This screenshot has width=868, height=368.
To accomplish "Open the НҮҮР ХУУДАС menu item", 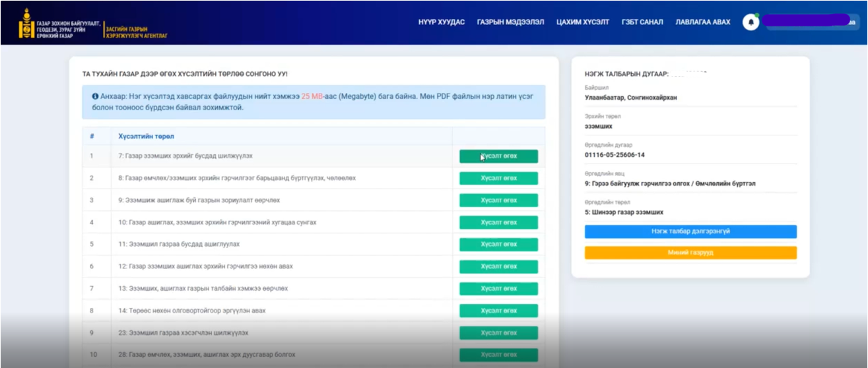I will point(441,22).
